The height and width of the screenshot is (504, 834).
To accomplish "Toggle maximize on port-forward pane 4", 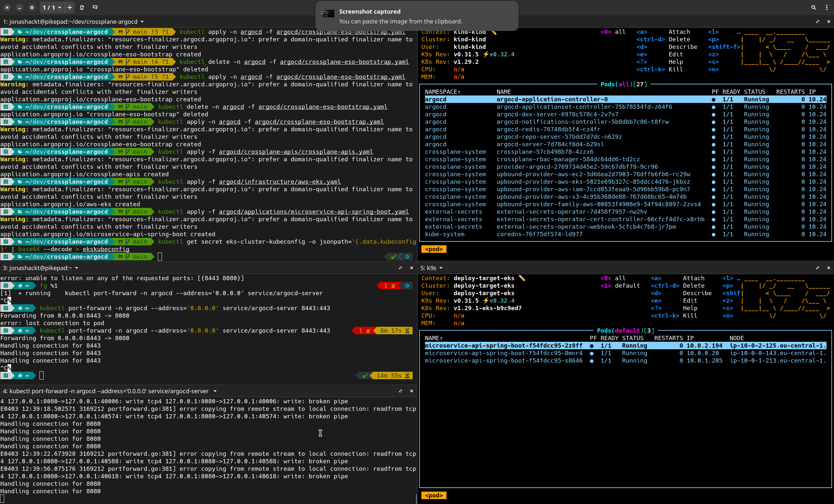I will [x=401, y=391].
